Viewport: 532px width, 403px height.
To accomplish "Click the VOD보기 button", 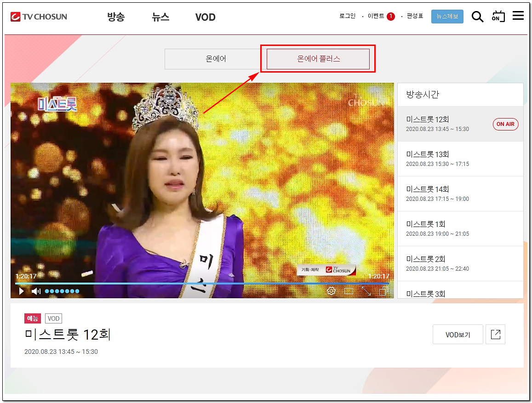I will point(458,335).
